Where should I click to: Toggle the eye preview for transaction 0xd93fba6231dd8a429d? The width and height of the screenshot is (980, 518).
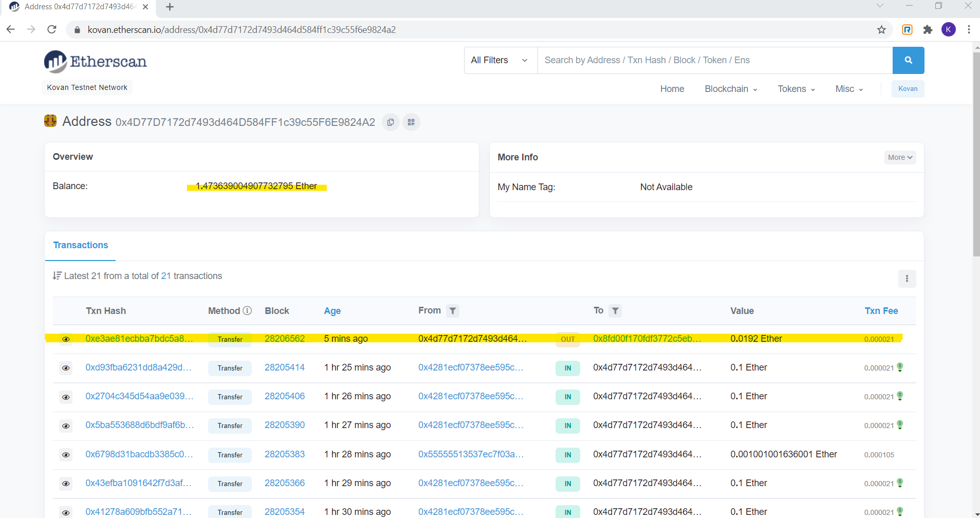pos(66,368)
